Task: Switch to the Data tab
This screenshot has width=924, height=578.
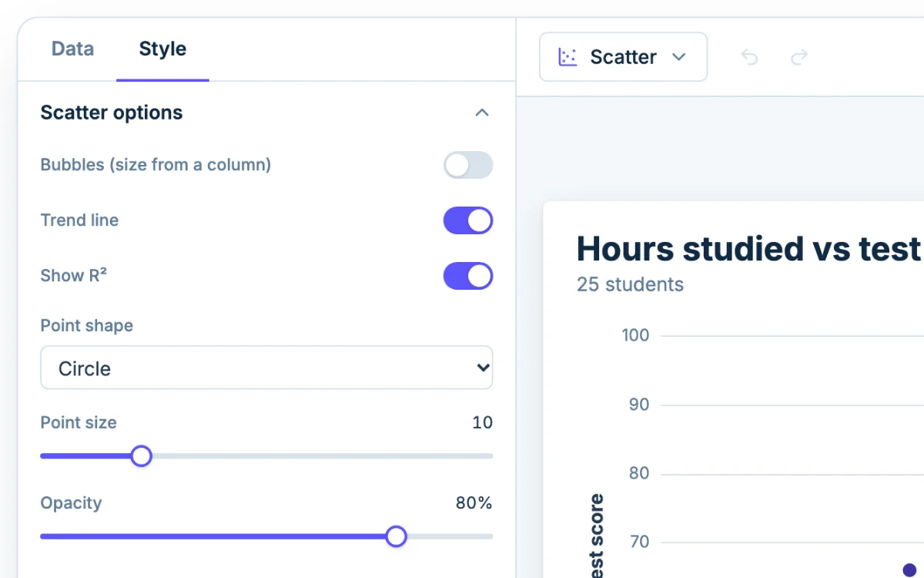Action: pyautogui.click(x=72, y=49)
